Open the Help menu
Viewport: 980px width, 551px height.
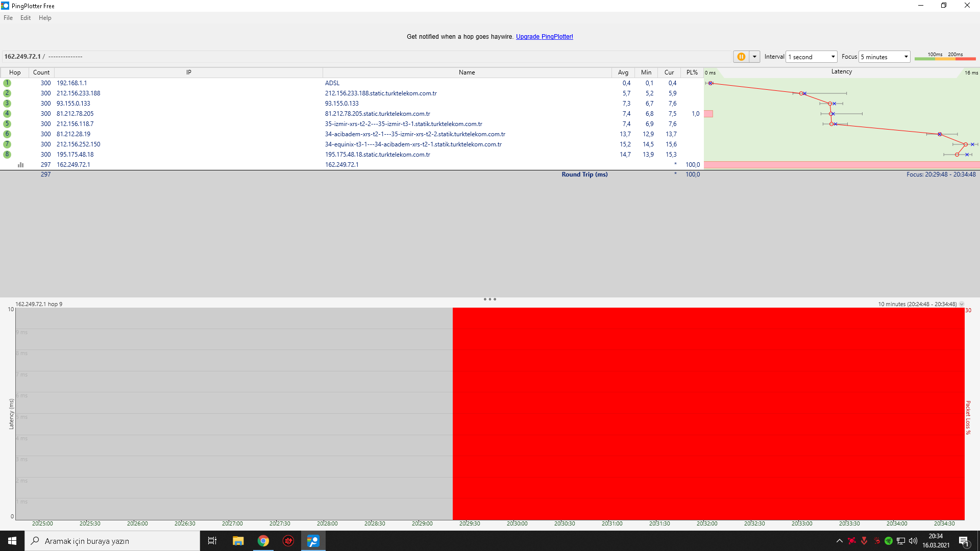45,18
